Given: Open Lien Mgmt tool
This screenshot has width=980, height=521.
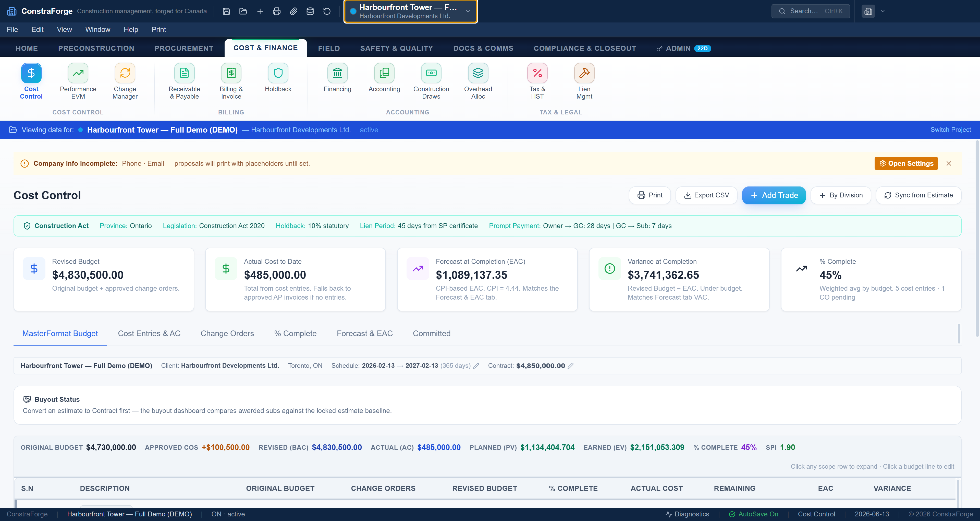Looking at the screenshot, I should tap(584, 81).
